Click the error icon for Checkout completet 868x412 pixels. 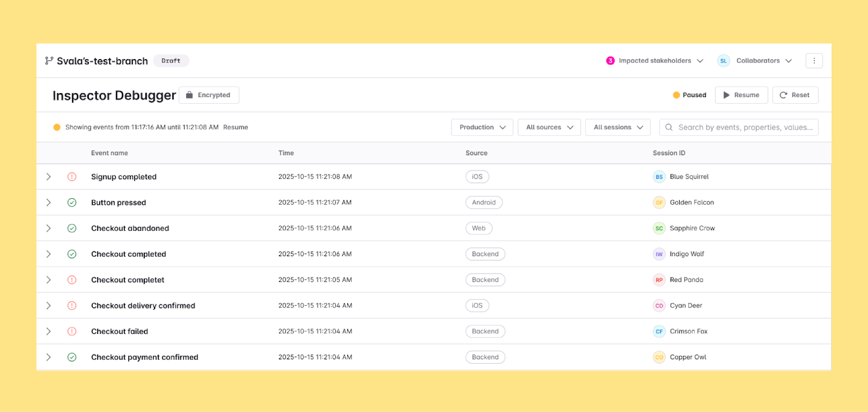pyautogui.click(x=72, y=280)
